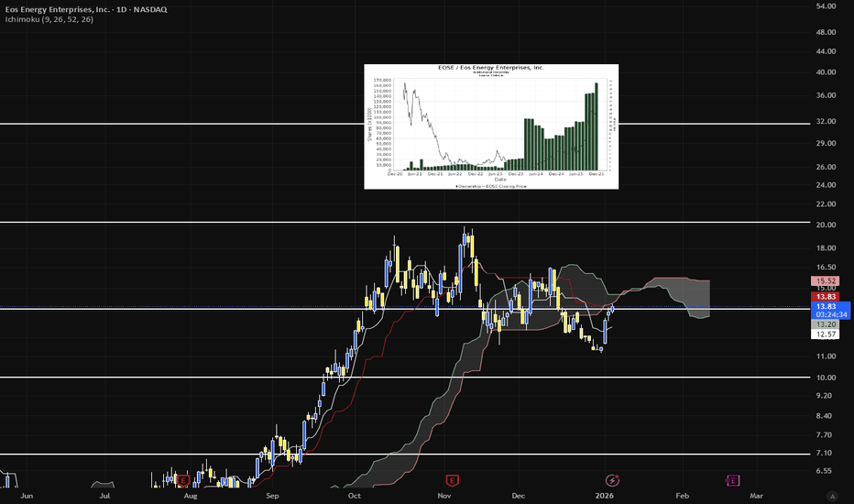Click the 16.50 price axis label

825,268
